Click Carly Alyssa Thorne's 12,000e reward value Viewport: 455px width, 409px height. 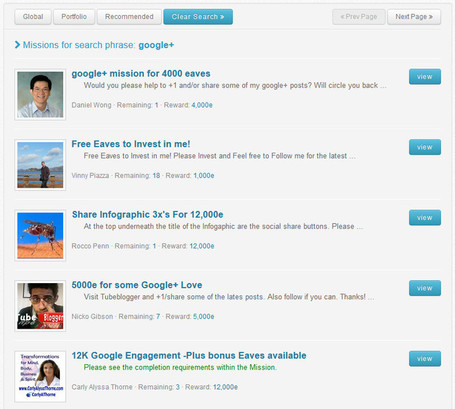tap(225, 387)
